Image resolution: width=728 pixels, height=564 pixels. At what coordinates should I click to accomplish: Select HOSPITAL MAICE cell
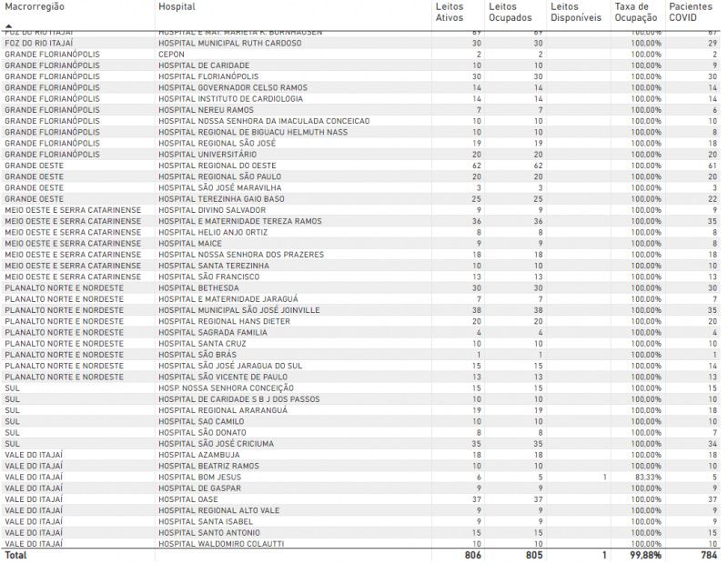click(x=190, y=244)
